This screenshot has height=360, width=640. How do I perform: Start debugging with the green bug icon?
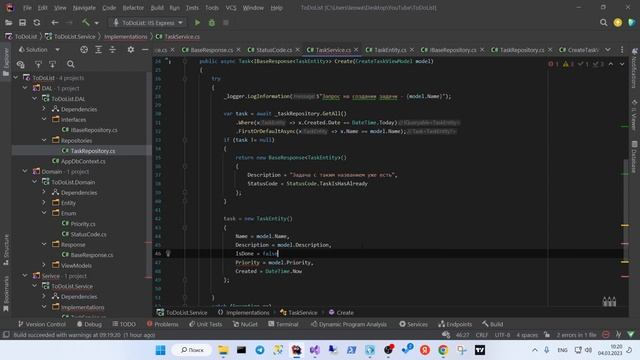[x=212, y=23]
